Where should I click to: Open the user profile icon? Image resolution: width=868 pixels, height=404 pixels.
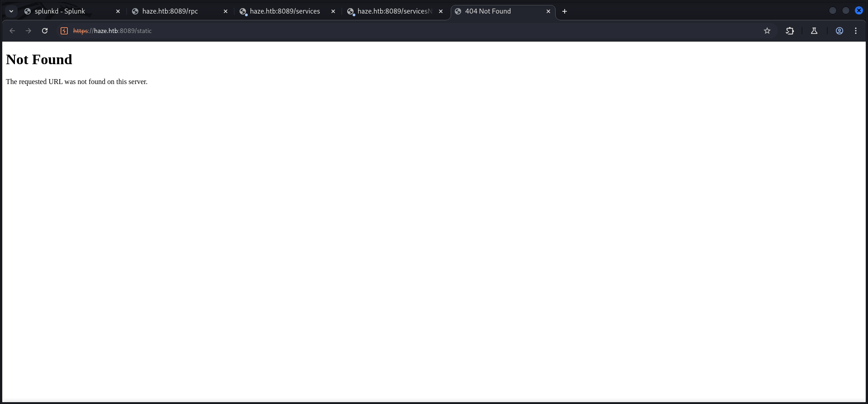coord(840,31)
